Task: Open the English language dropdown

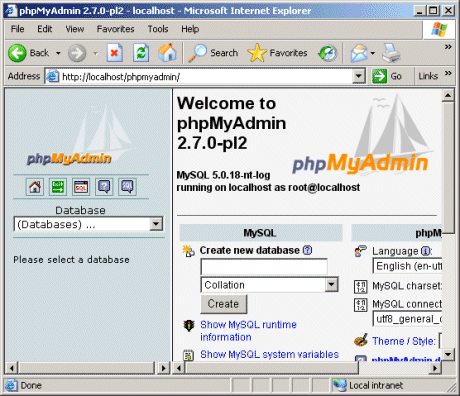Action: click(407, 266)
